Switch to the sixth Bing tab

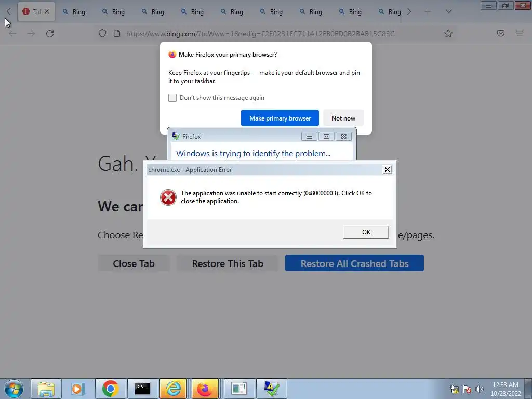click(x=271, y=12)
